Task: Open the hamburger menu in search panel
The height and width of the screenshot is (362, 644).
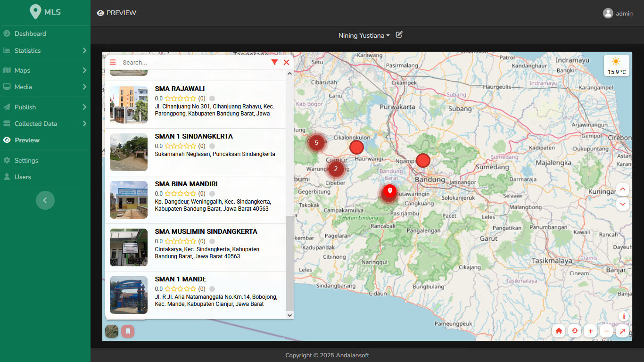Action: [x=113, y=62]
